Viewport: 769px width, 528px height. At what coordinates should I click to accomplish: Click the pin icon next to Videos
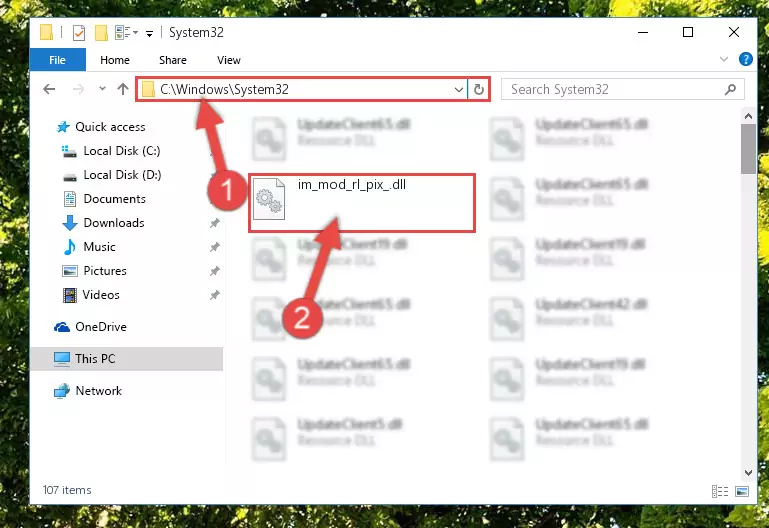coord(214,295)
